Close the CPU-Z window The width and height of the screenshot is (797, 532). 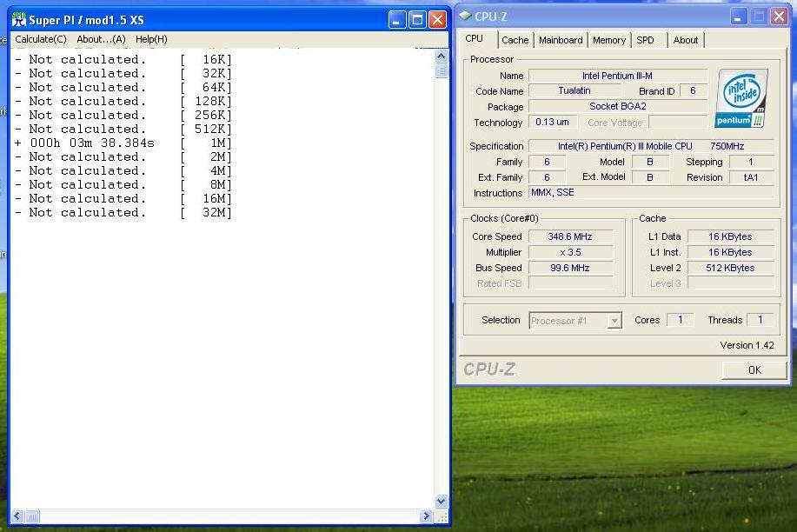tap(779, 17)
